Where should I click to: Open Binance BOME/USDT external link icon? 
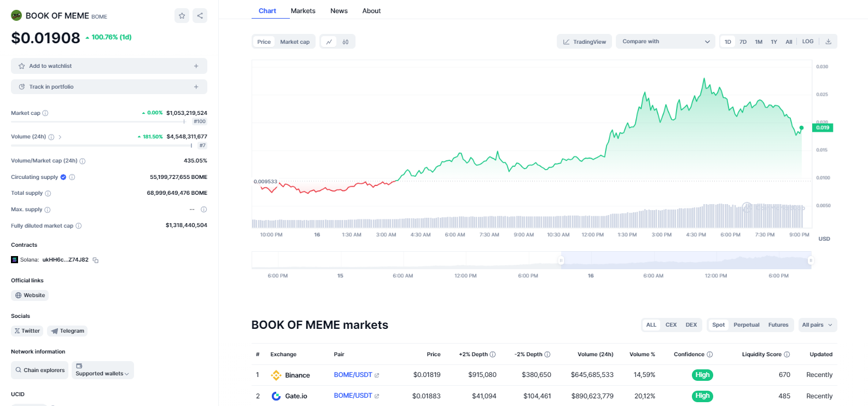coord(377,375)
